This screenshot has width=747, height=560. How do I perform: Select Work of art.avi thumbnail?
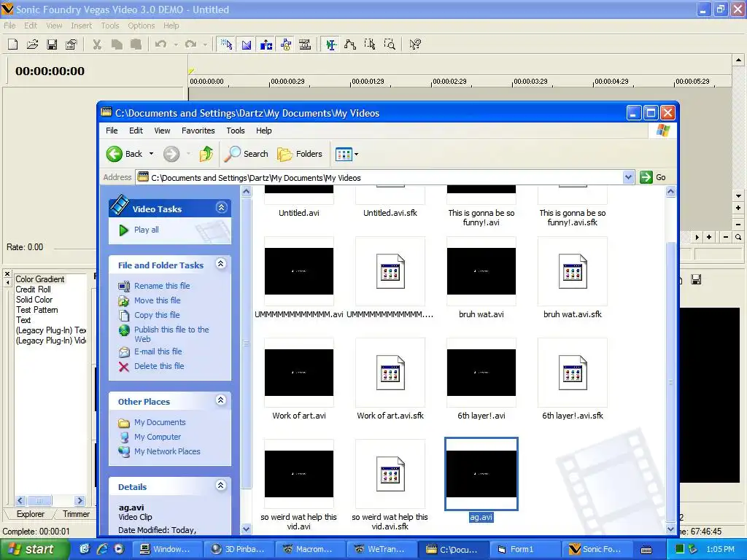pyautogui.click(x=299, y=373)
